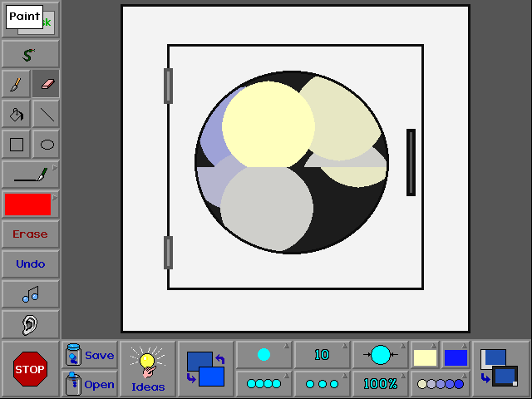Select the yellow-to-blue gradient circles

click(x=440, y=384)
